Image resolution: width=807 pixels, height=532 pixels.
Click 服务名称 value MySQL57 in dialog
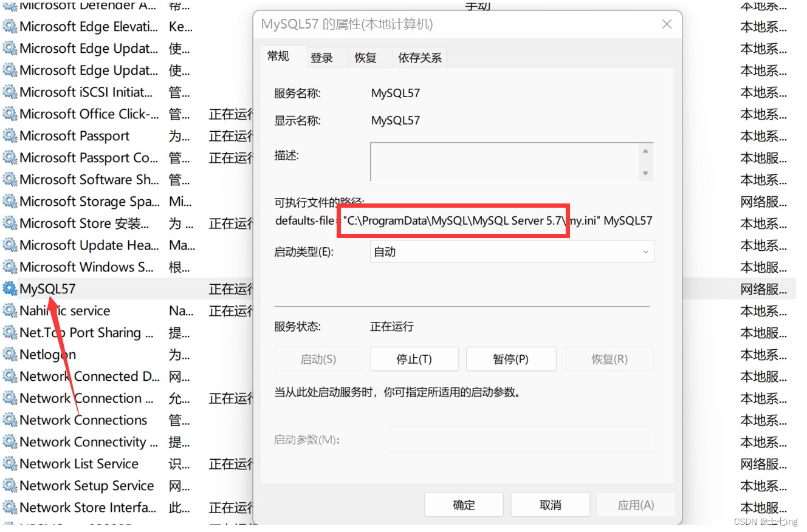click(x=396, y=94)
